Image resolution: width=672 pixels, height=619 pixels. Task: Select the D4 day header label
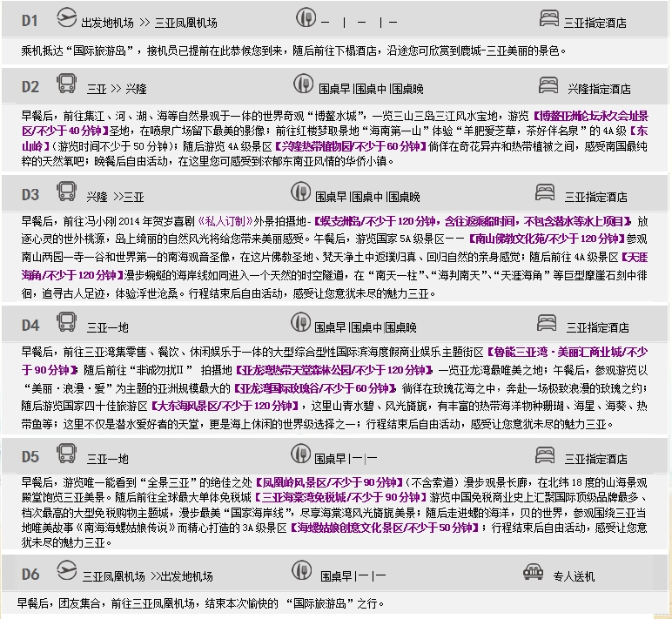click(x=30, y=326)
